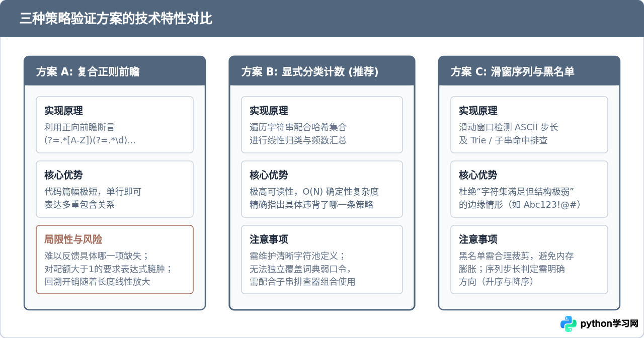Click the 需维护清晰字符池定义； line
Viewport: 644px width, 338px height.
pos(297,256)
